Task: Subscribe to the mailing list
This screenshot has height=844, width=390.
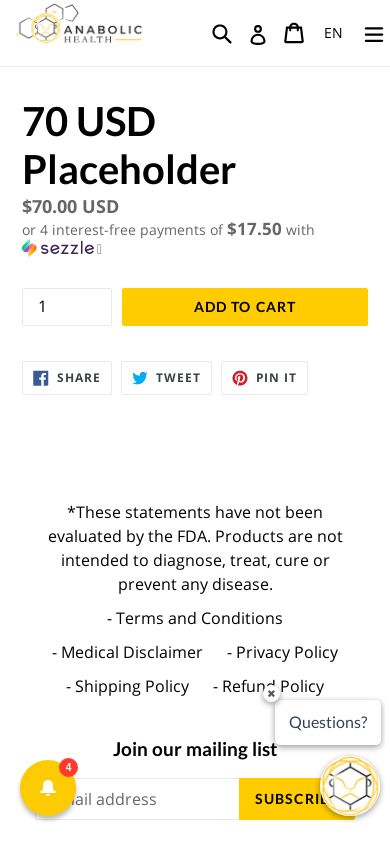Action: click(x=297, y=799)
